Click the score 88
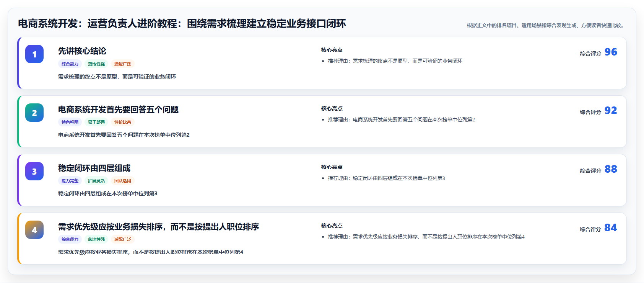Screen dimensions: 644x283 611,169
